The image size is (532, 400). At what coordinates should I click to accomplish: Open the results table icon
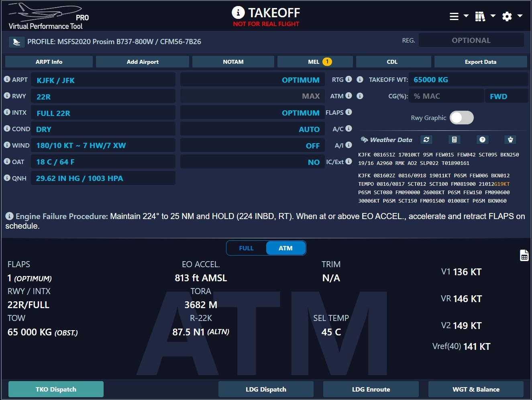[524, 256]
